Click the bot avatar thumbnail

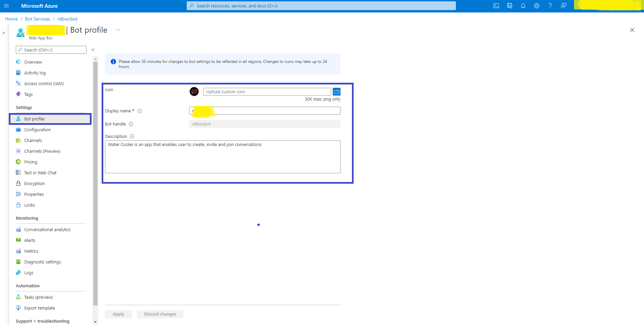(194, 92)
